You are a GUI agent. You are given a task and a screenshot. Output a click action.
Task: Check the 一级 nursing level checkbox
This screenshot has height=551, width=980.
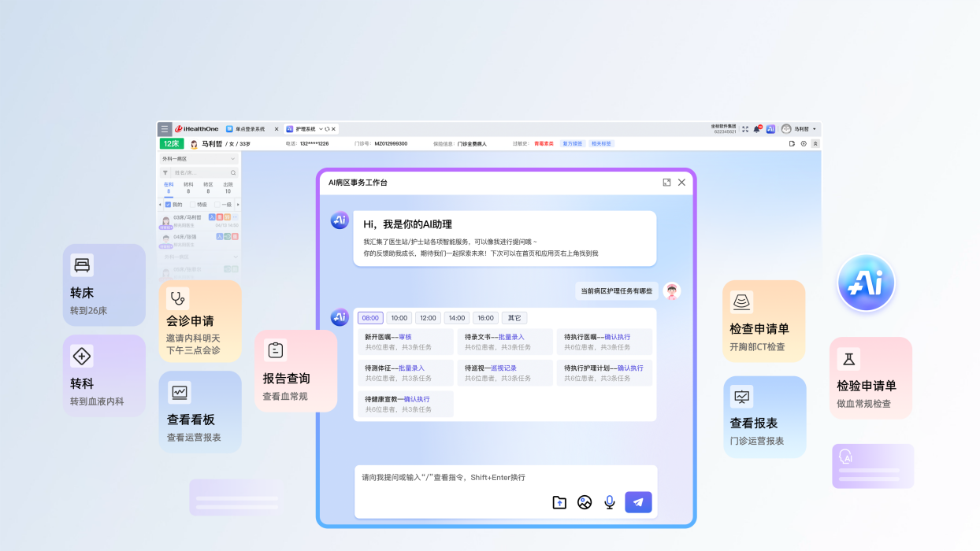217,205
